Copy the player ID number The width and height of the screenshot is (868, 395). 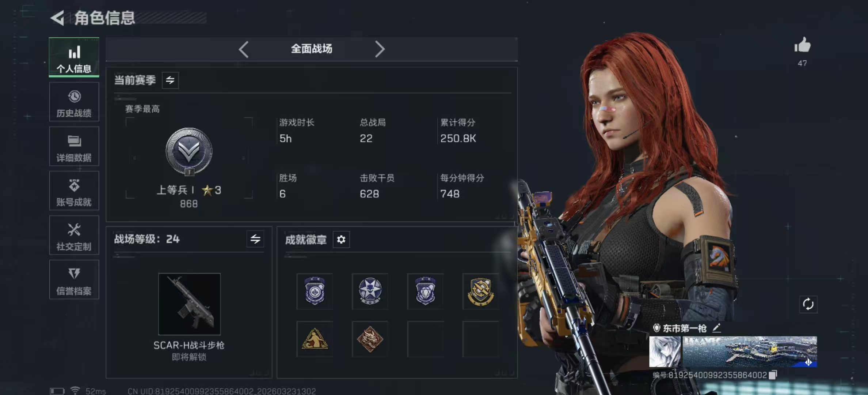click(773, 375)
